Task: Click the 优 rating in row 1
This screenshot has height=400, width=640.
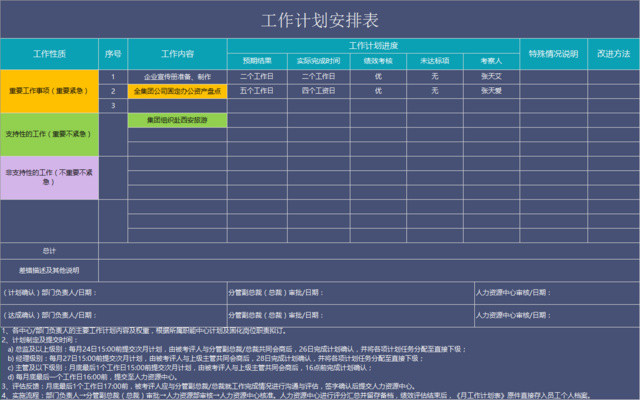Action: (x=378, y=77)
